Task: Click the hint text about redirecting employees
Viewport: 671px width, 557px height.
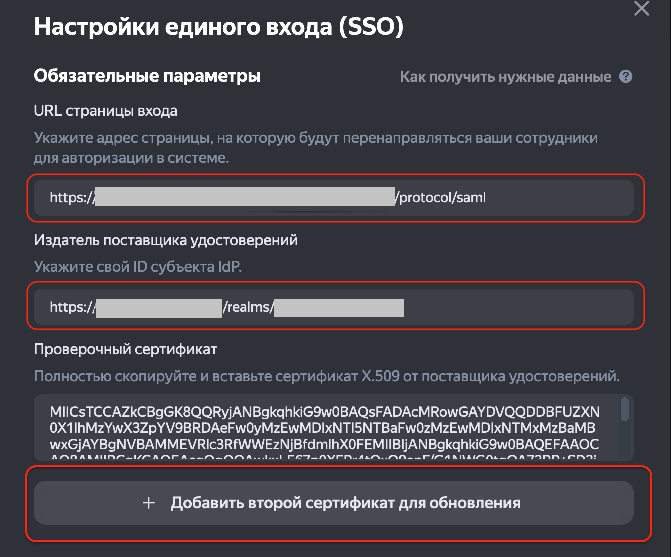Action: (325, 149)
